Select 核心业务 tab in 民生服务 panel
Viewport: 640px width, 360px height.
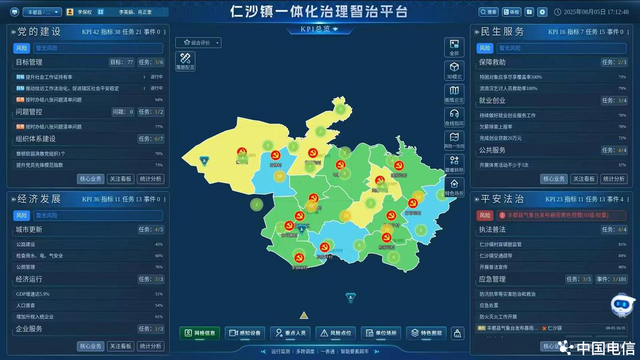(x=554, y=179)
